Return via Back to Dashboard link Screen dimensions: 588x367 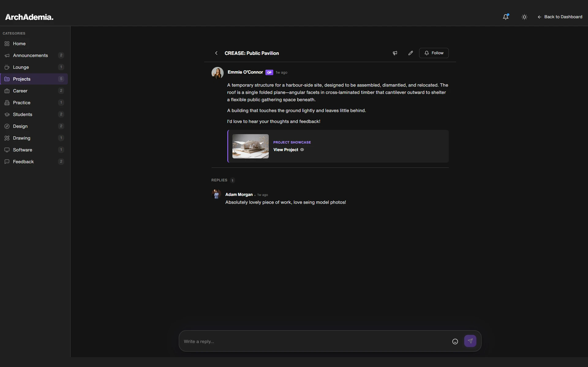pos(560,17)
